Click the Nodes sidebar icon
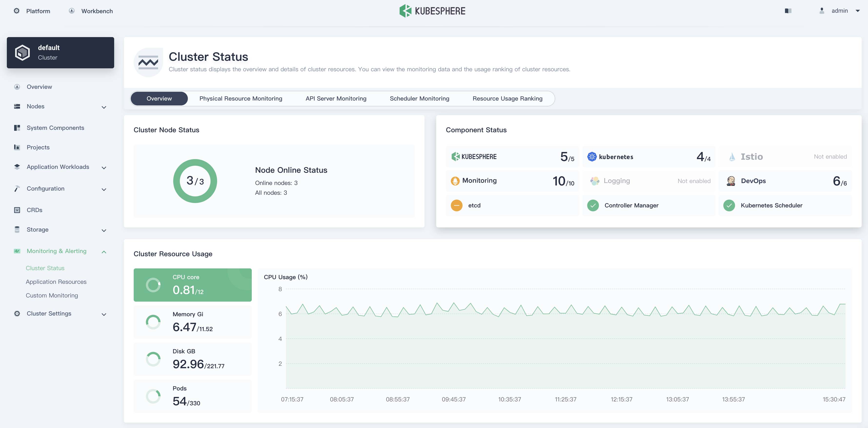The image size is (868, 428). (17, 106)
